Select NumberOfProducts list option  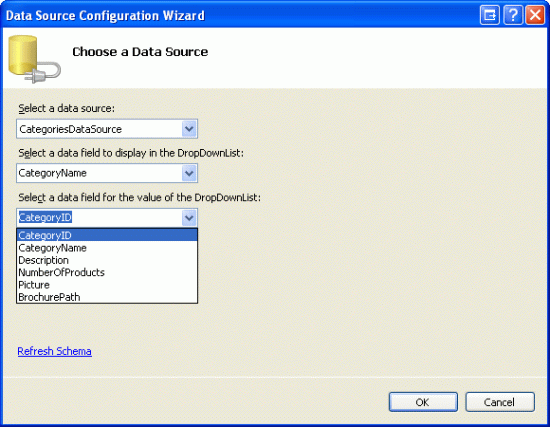(x=107, y=272)
